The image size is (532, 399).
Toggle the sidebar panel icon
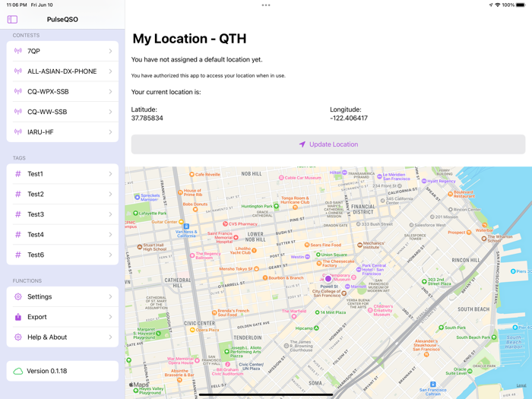pyautogui.click(x=12, y=19)
